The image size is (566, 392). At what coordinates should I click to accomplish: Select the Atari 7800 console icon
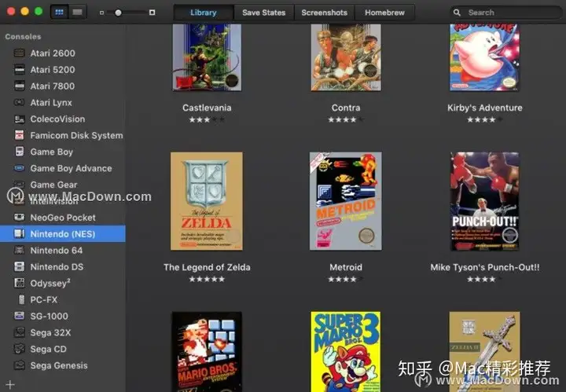pos(19,86)
